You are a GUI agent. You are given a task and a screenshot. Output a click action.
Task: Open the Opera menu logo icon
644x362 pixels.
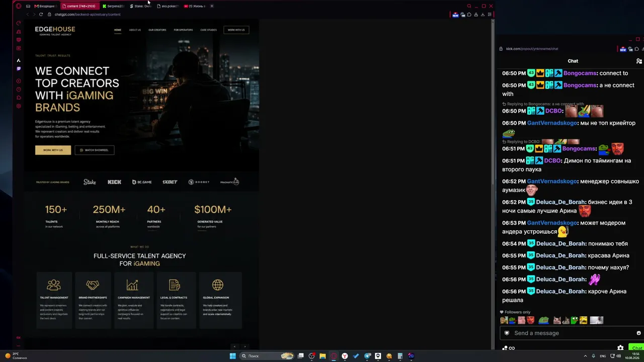point(19,6)
